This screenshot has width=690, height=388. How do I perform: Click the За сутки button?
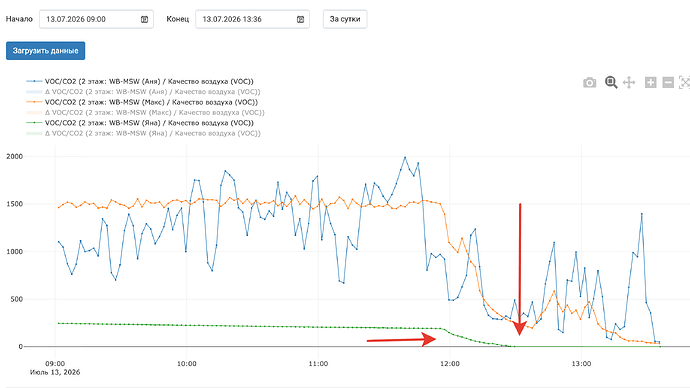click(345, 19)
